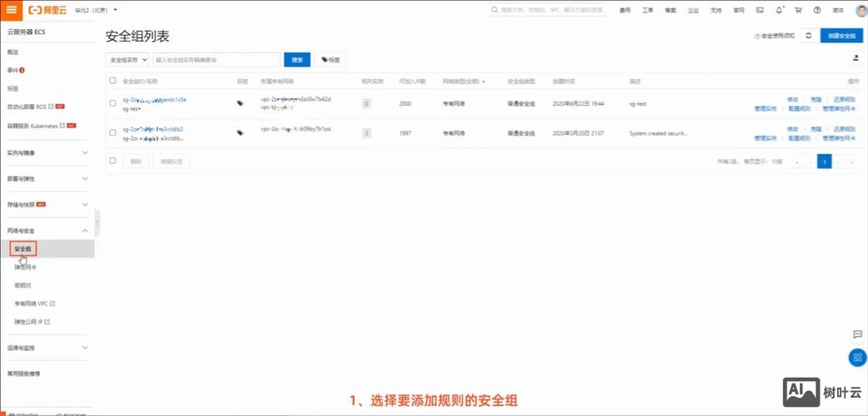
Task: Open the 安全使用须知 help link
Action: pos(775,36)
